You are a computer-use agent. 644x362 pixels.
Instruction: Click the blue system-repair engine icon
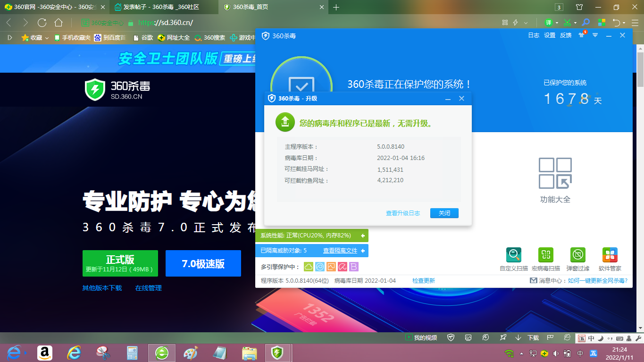[x=319, y=267]
